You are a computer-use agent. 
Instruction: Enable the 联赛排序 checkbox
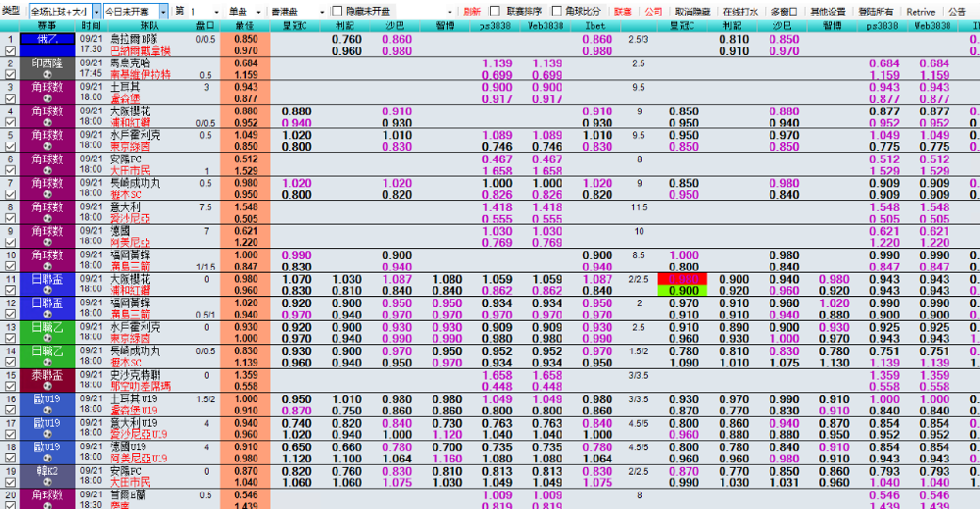[494, 11]
